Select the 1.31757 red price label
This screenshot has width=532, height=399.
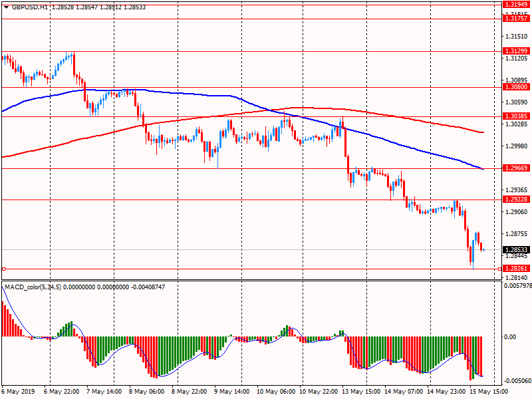516,19
